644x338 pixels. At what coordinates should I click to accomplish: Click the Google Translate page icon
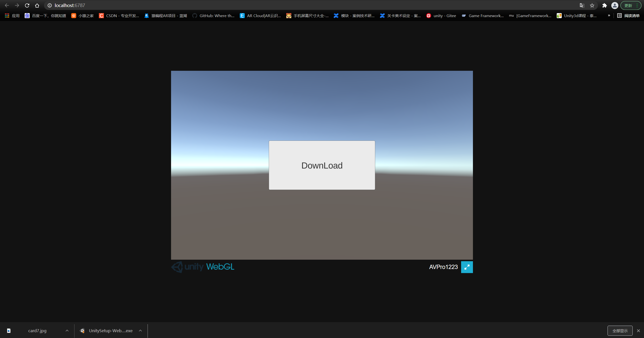pos(582,5)
